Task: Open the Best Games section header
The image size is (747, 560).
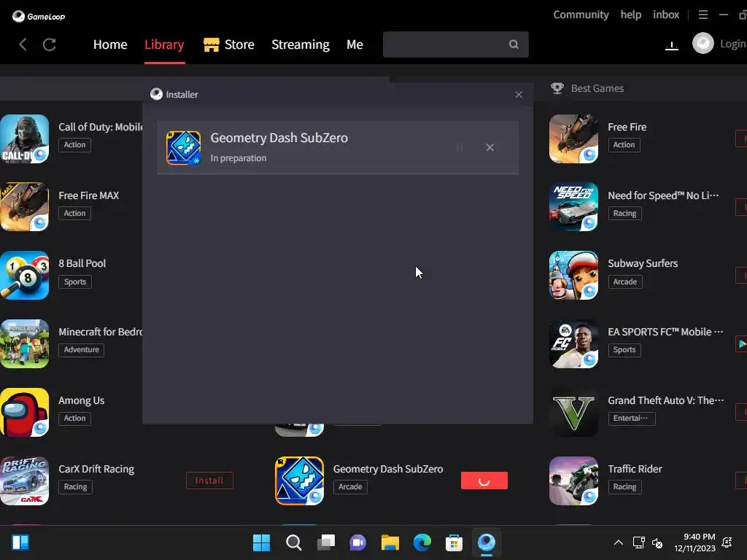Action: coord(587,88)
